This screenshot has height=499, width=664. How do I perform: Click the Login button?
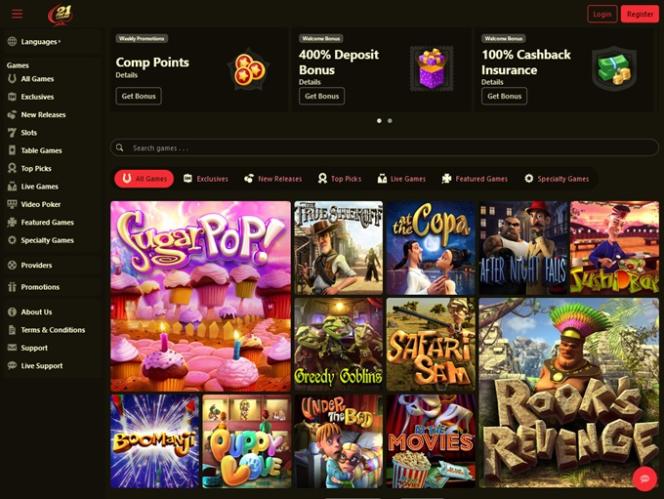point(602,14)
